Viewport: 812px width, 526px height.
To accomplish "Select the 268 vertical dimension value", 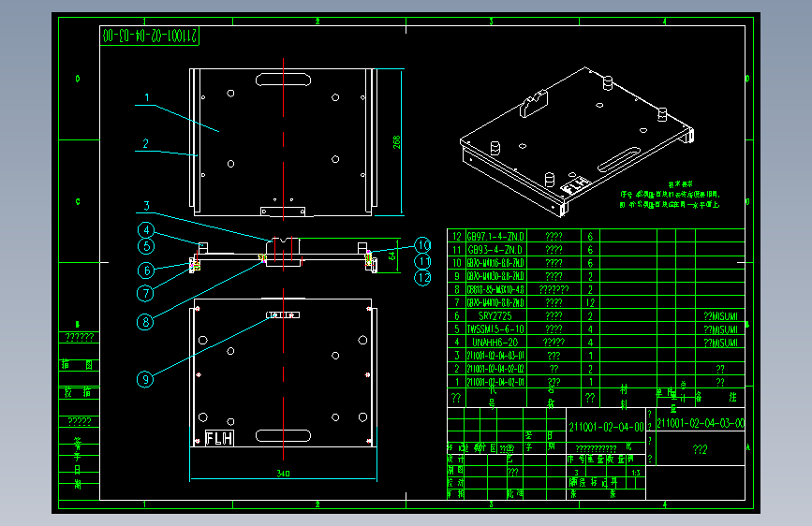I will coord(397,142).
